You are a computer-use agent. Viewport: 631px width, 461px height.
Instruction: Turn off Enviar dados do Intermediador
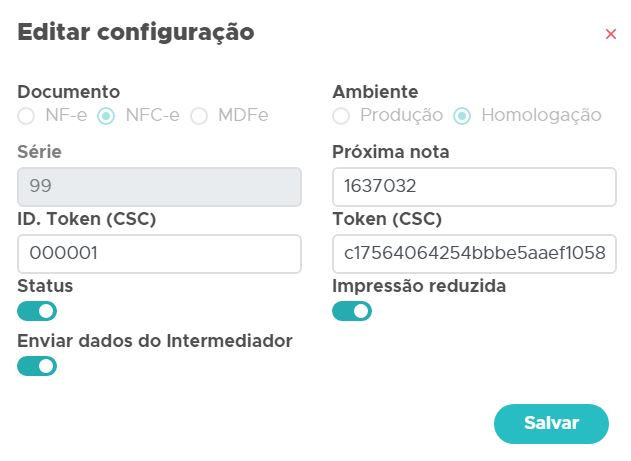(x=37, y=366)
